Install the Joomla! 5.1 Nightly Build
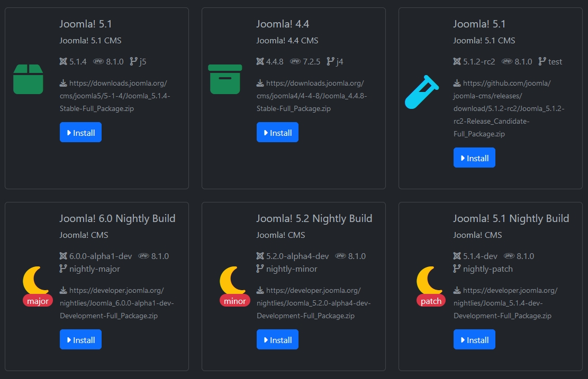 [x=474, y=340]
